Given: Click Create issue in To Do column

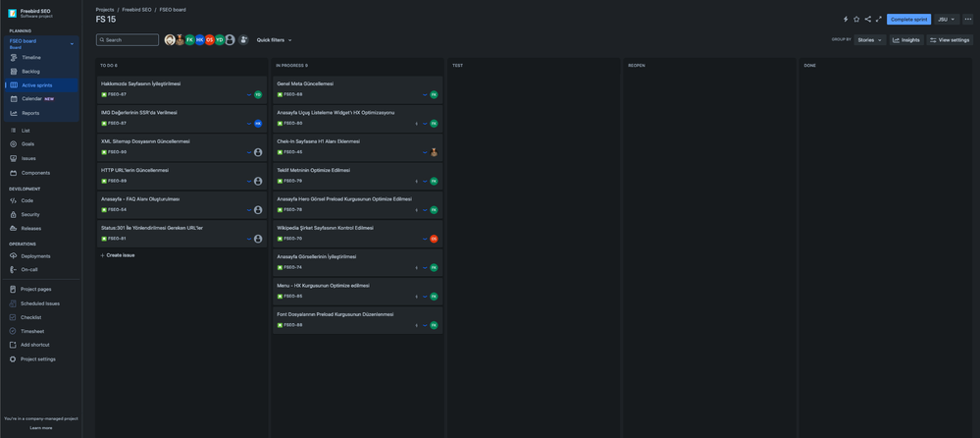Looking at the screenshot, I should (118, 255).
